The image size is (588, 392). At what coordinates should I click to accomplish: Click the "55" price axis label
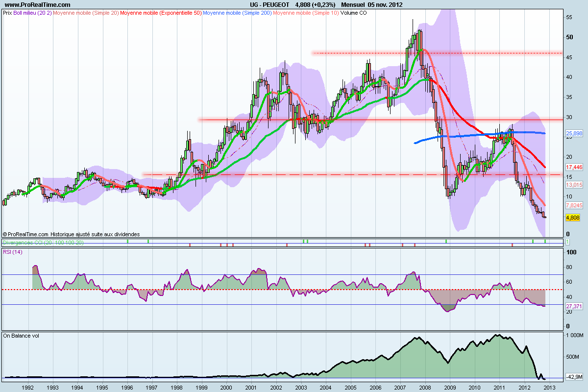(569, 17)
